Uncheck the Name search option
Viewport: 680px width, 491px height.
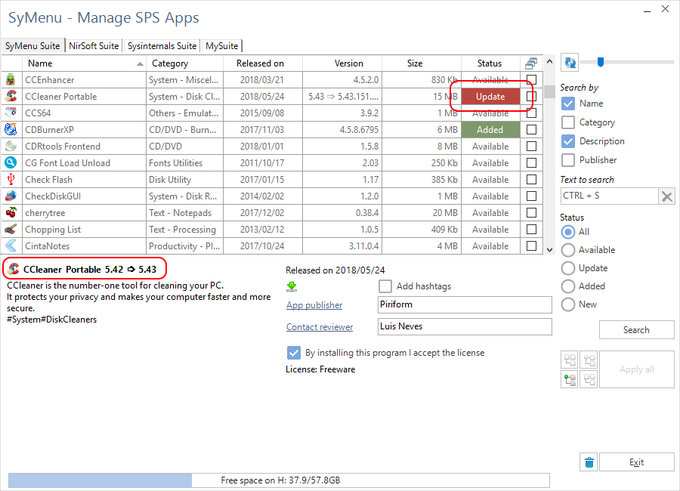[x=568, y=104]
